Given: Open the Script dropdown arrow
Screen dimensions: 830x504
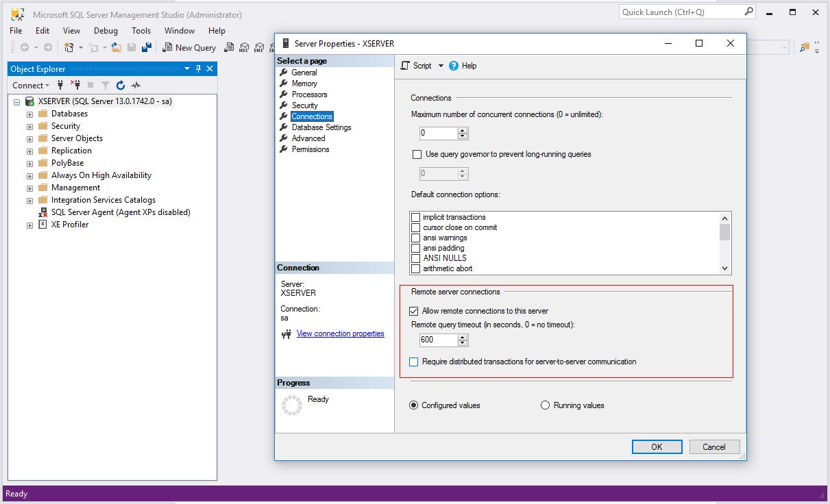Looking at the screenshot, I should pyautogui.click(x=441, y=66).
